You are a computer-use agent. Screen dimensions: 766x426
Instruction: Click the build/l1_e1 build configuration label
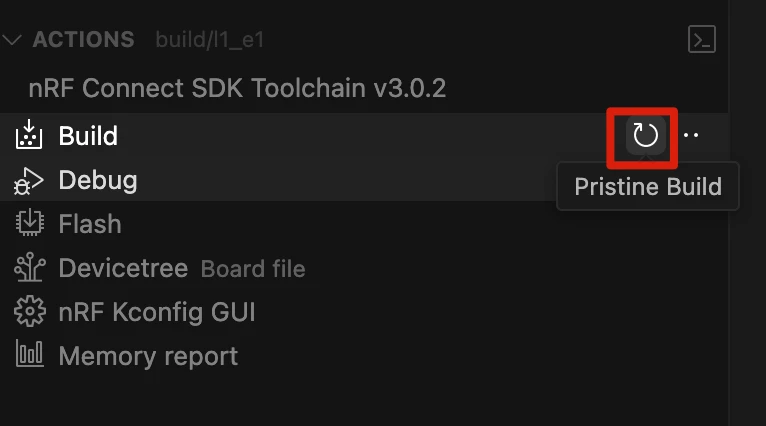(210, 40)
